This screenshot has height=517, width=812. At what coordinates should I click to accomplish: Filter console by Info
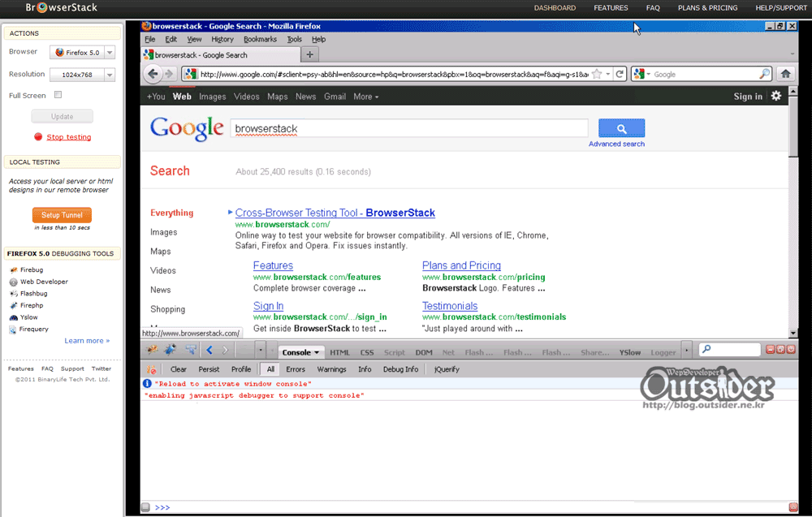[365, 369]
